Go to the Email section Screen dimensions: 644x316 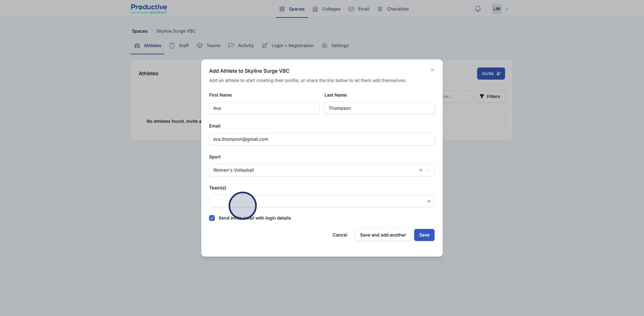point(359,9)
